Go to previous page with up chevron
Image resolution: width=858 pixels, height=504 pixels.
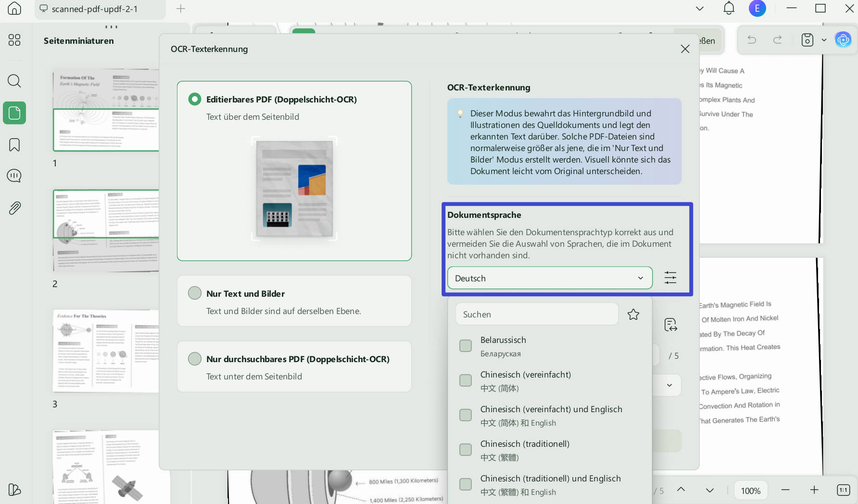point(681,490)
